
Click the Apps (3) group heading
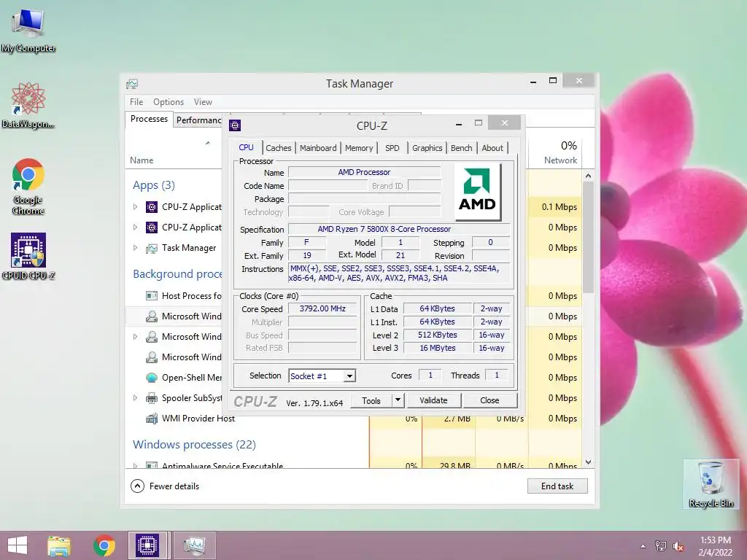pos(154,185)
